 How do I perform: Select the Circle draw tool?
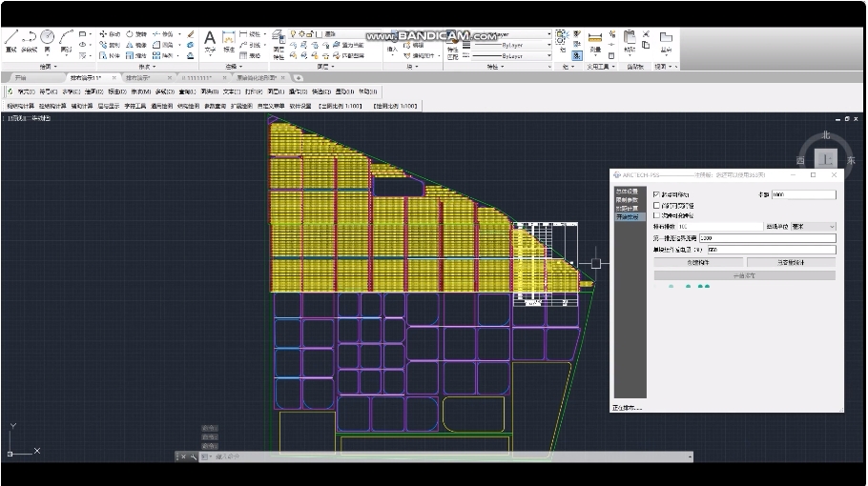pyautogui.click(x=47, y=37)
